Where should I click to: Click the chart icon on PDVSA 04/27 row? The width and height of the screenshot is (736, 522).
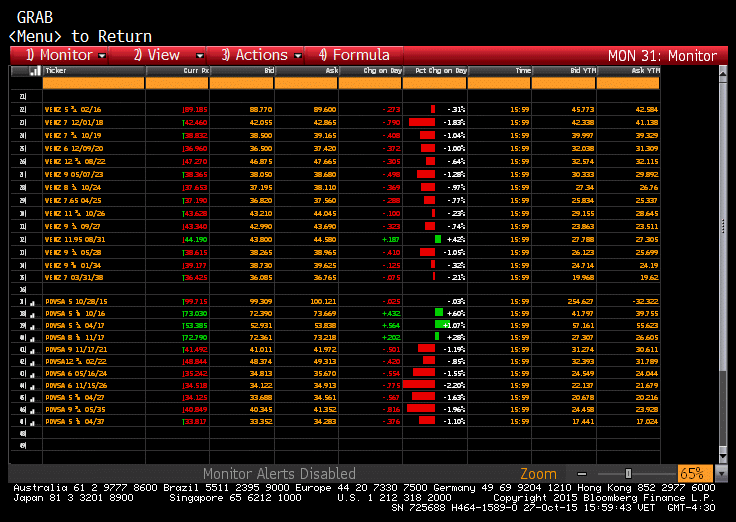32,399
